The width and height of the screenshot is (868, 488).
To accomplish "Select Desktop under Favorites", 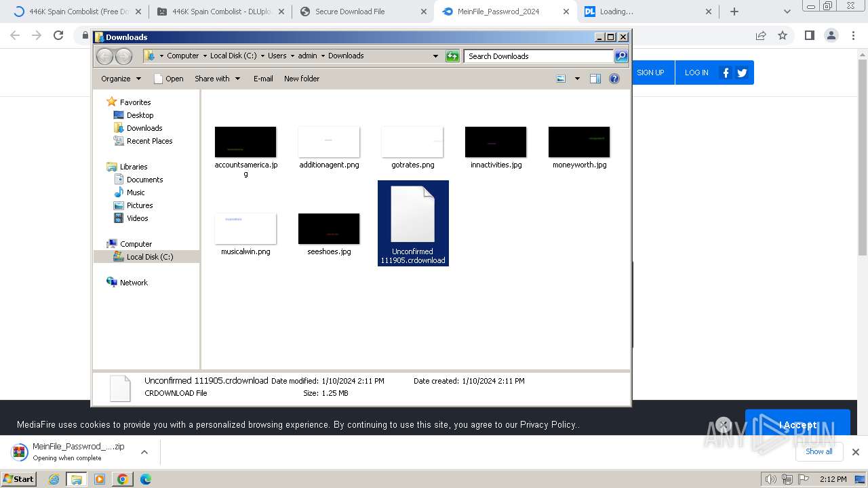I will (140, 115).
